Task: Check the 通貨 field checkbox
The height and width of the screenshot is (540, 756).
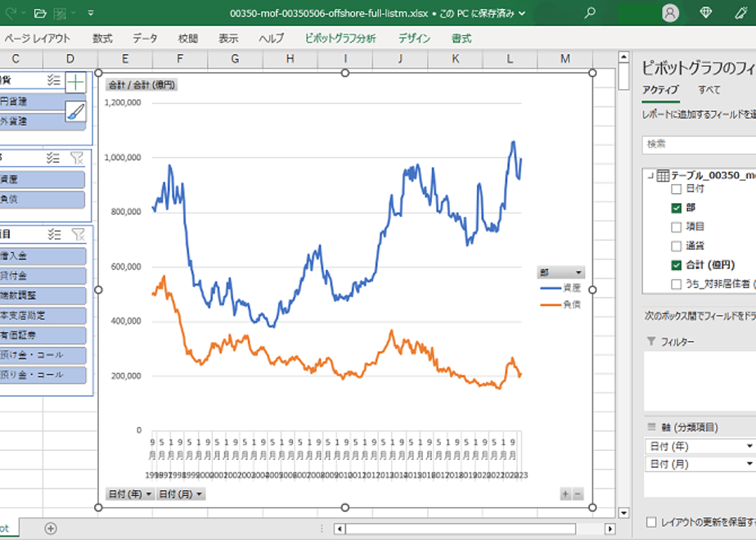Action: pos(676,246)
